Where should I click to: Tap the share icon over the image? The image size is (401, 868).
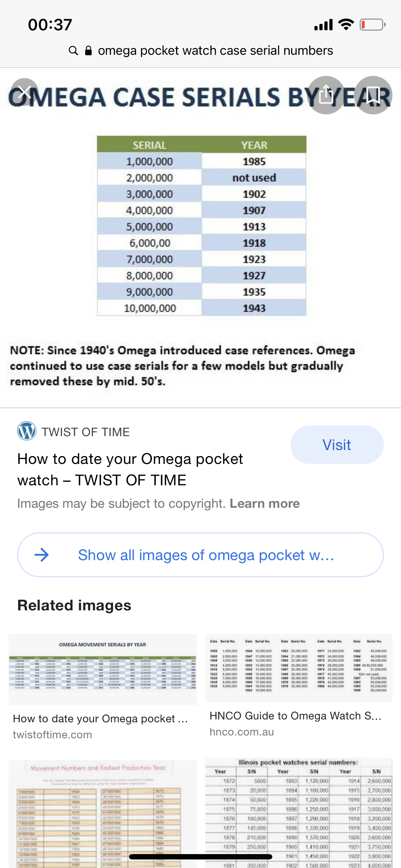point(326,95)
